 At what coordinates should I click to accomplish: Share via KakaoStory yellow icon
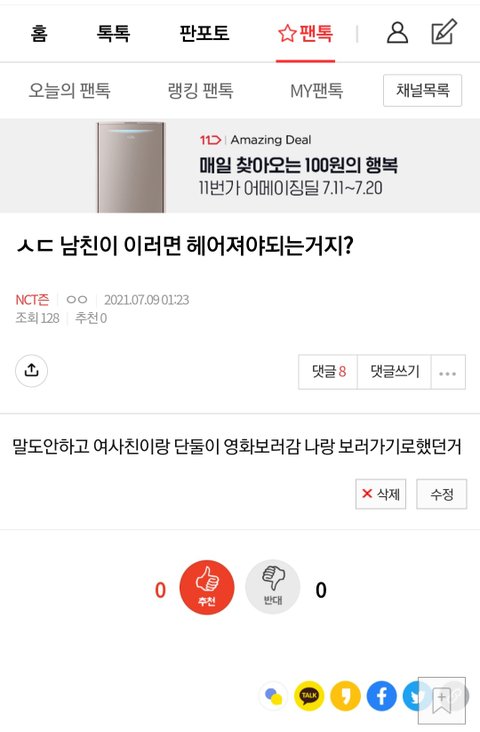coord(346,696)
